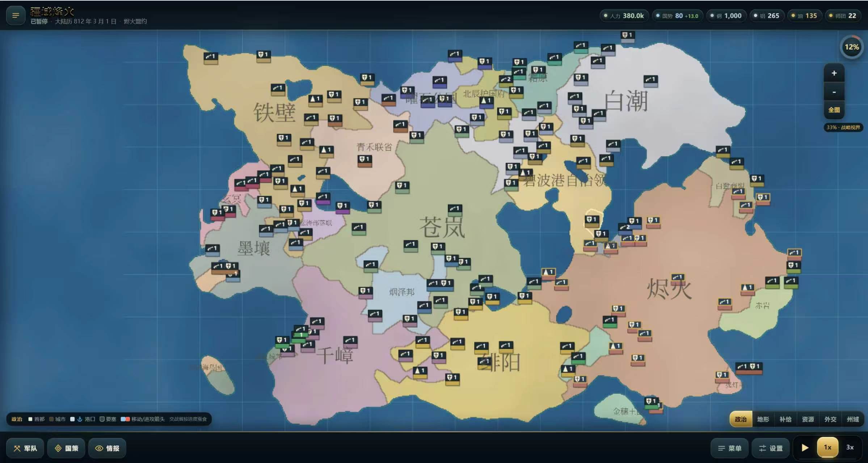Open the hamburger menu beside the game title
Screen dimensions: 868x463
(16, 16)
